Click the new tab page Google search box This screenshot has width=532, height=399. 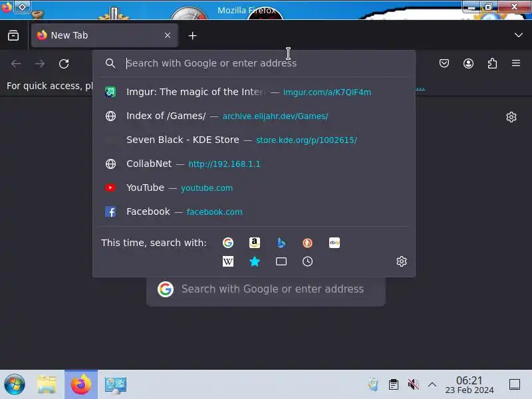click(265, 289)
